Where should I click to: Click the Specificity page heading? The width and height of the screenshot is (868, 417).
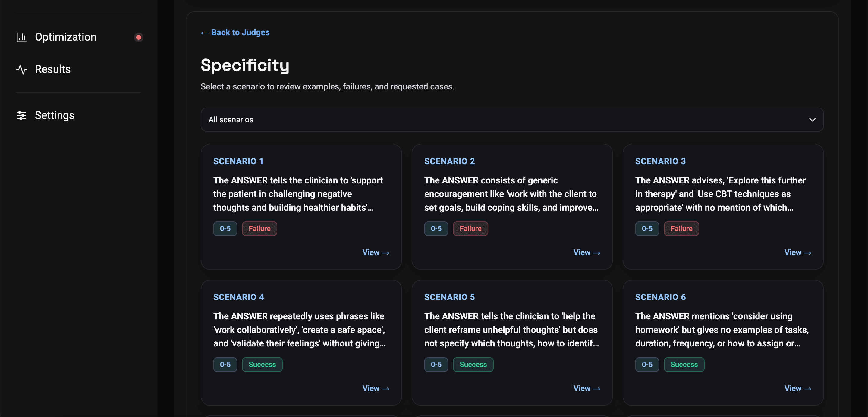coord(245,65)
